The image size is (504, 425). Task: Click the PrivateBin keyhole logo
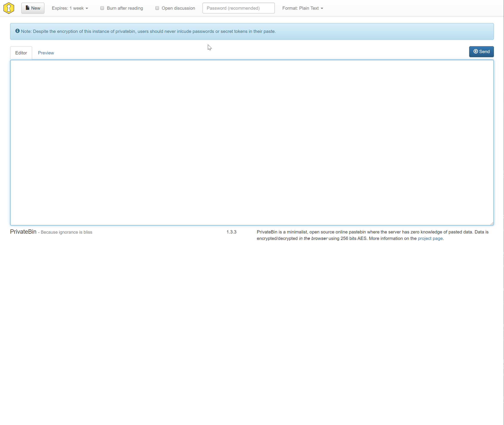tap(9, 8)
